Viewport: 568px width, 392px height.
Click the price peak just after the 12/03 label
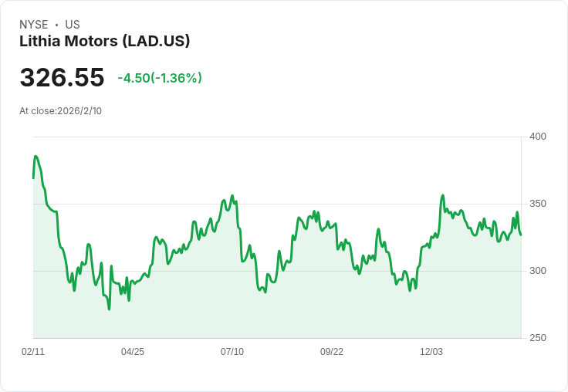click(443, 196)
